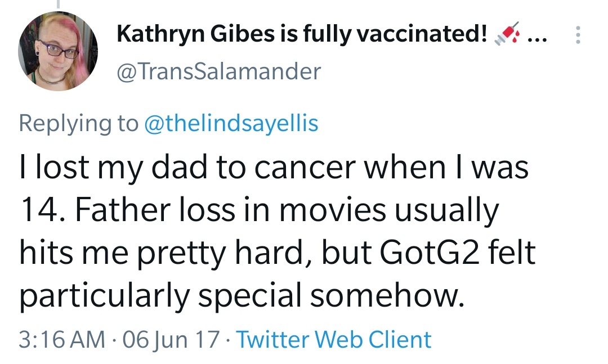
Task: Click the 06 Jun 17 date
Action: point(171,340)
